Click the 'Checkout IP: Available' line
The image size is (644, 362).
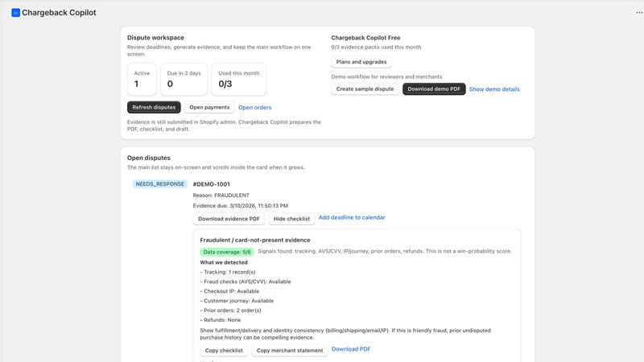tap(229, 291)
